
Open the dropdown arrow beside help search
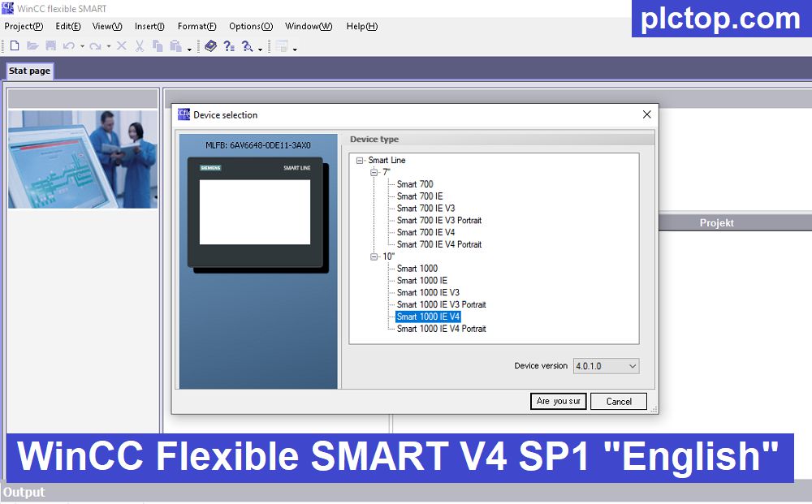tap(260, 50)
